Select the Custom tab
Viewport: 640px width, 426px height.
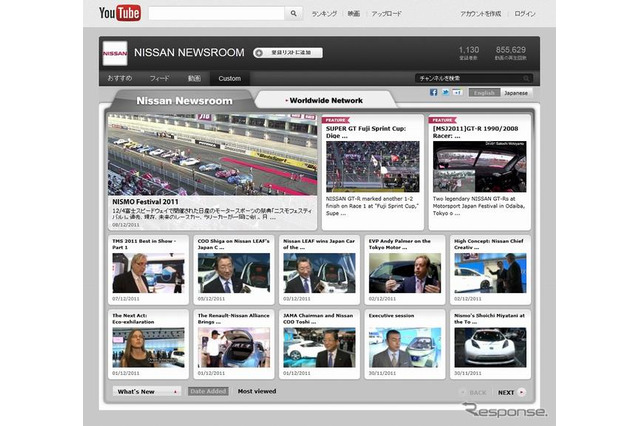(x=229, y=78)
